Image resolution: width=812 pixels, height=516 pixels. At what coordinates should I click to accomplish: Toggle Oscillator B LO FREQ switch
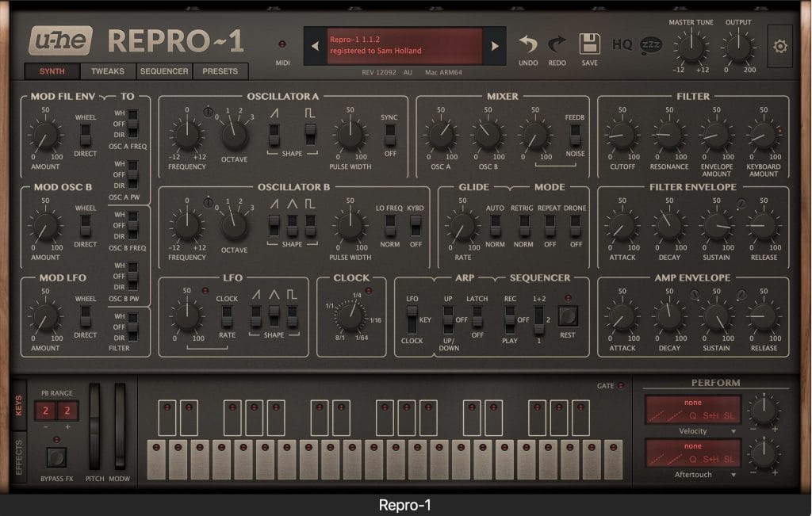(x=390, y=225)
